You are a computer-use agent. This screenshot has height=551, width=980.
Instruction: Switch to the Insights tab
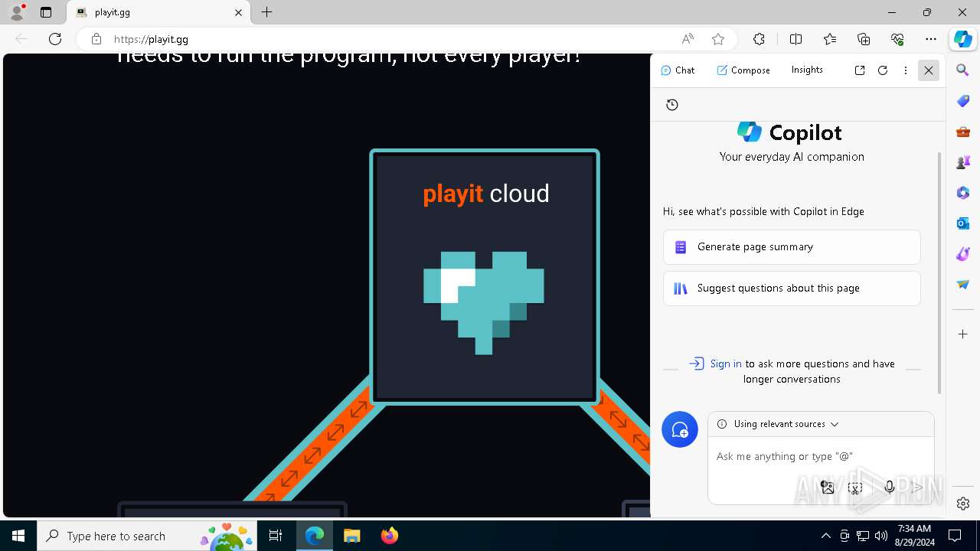click(x=807, y=70)
